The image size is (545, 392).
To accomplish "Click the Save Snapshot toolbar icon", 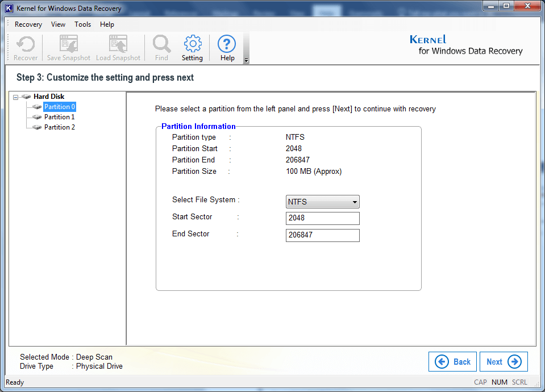I will click(x=68, y=48).
